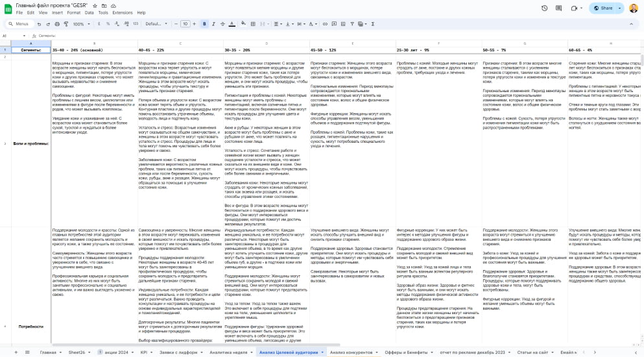
Task: Check the cloud document status icon
Action: pyautogui.click(x=113, y=6)
